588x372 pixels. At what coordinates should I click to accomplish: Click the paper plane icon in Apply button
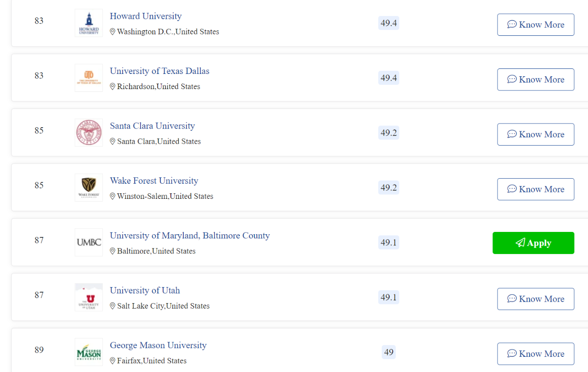tap(520, 242)
